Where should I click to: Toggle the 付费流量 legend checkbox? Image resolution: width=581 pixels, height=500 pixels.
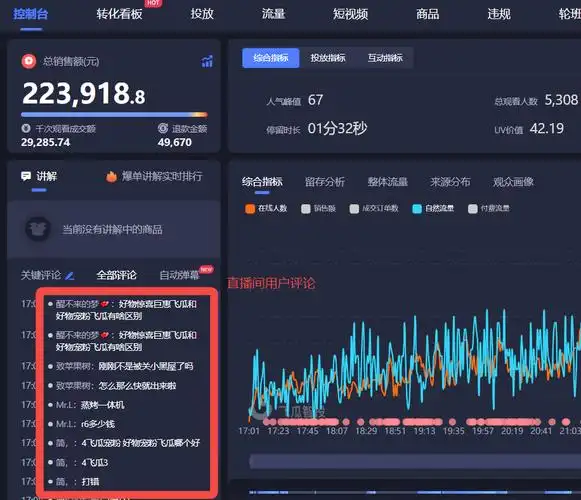point(472,209)
